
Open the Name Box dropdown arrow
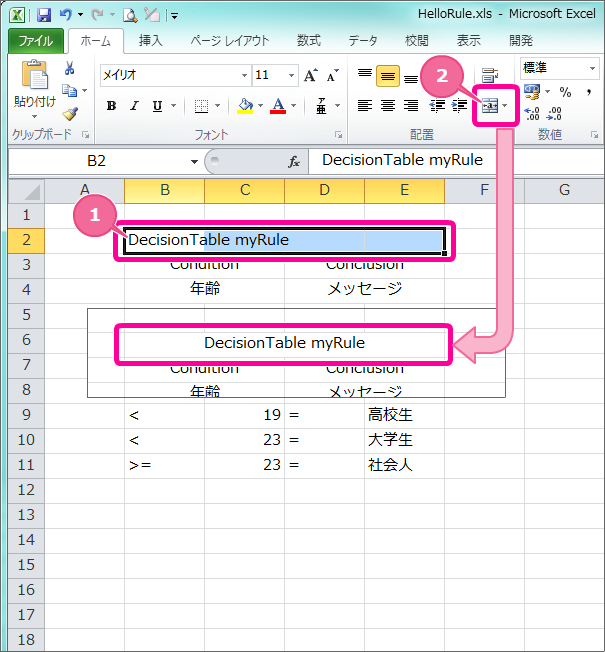[x=194, y=161]
